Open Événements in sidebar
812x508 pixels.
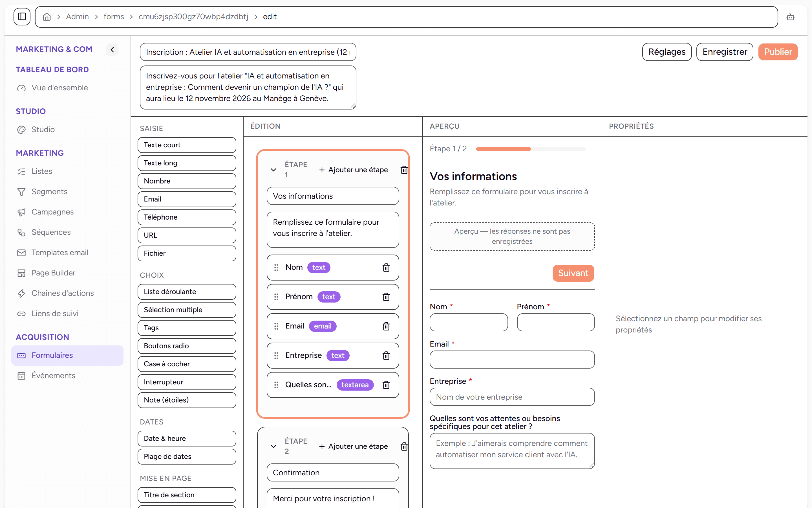[x=67, y=376]
